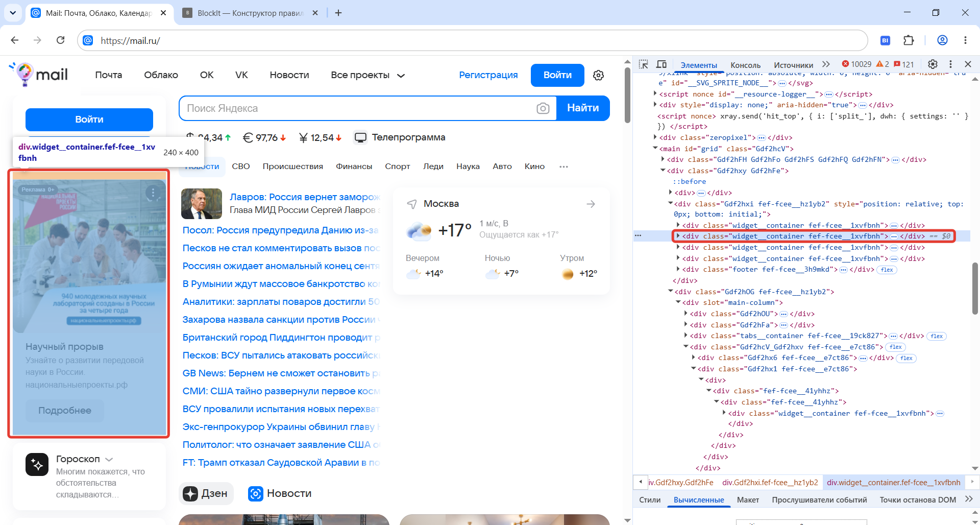Image resolution: width=980 pixels, height=525 pixels.
Task: Click the site info icon in the address bar
Action: coord(88,40)
